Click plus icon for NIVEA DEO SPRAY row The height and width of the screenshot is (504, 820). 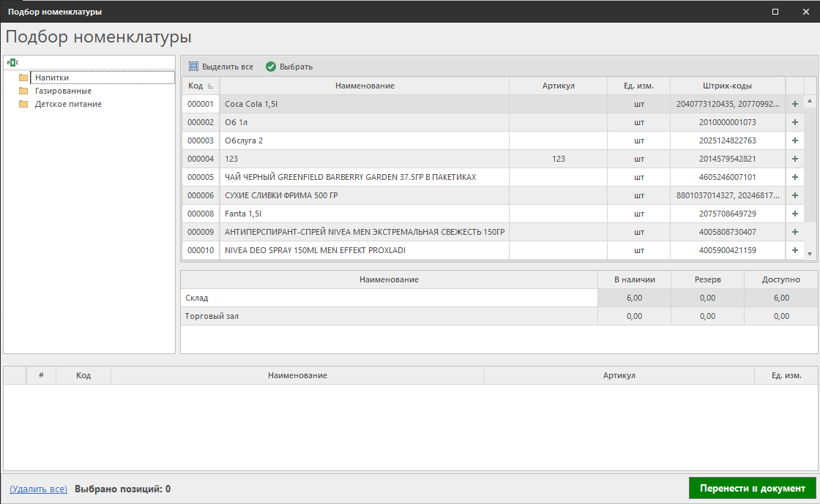794,250
